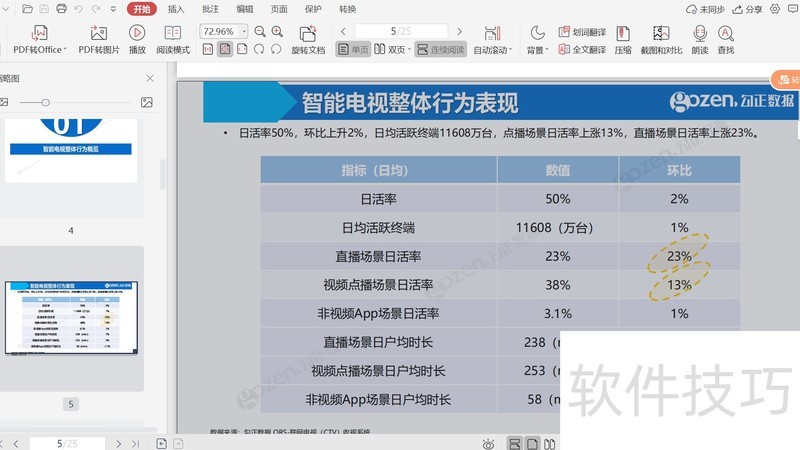Toggle single page view in status bar
Image resolution: width=800 pixels, height=450 pixels.
click(x=532, y=443)
